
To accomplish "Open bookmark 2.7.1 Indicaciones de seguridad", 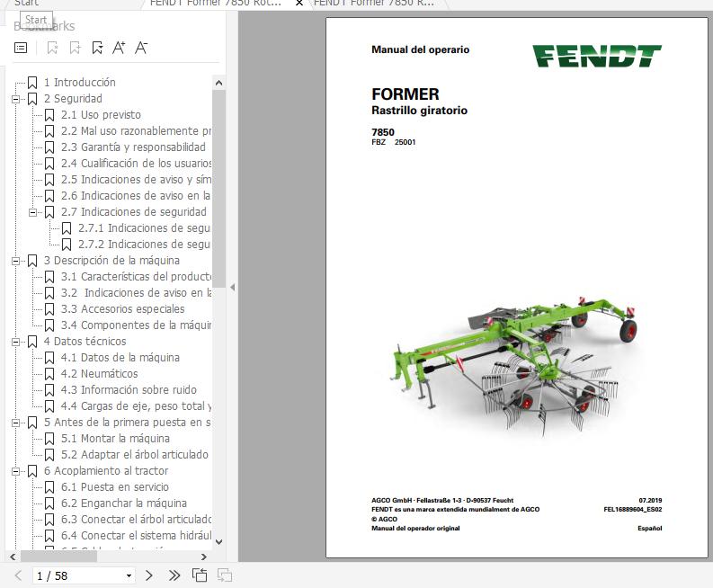I will [144, 228].
